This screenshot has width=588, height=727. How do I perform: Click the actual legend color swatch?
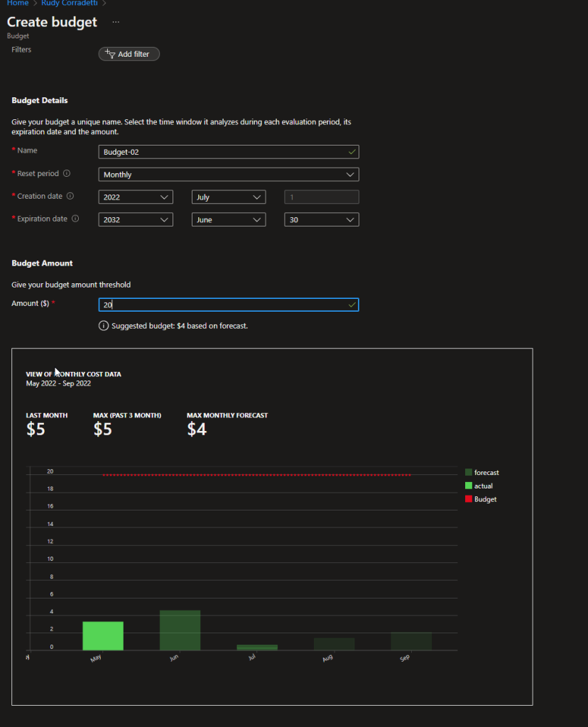pyautogui.click(x=469, y=486)
